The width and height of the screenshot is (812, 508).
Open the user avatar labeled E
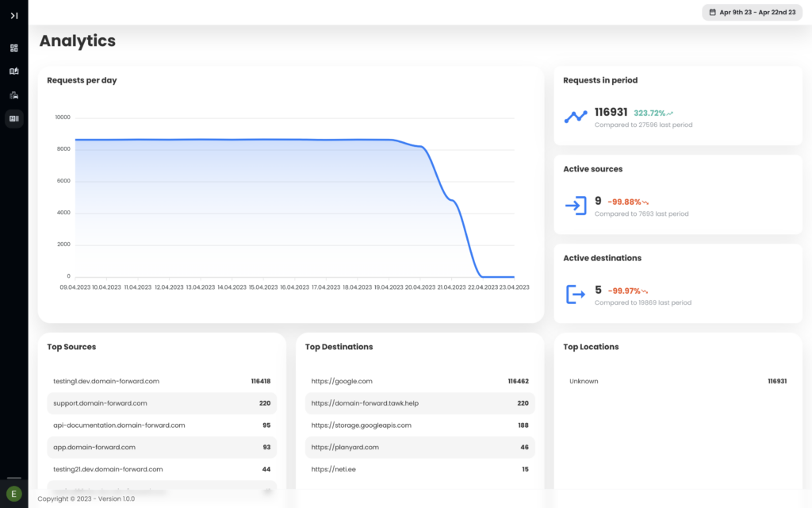point(14,494)
